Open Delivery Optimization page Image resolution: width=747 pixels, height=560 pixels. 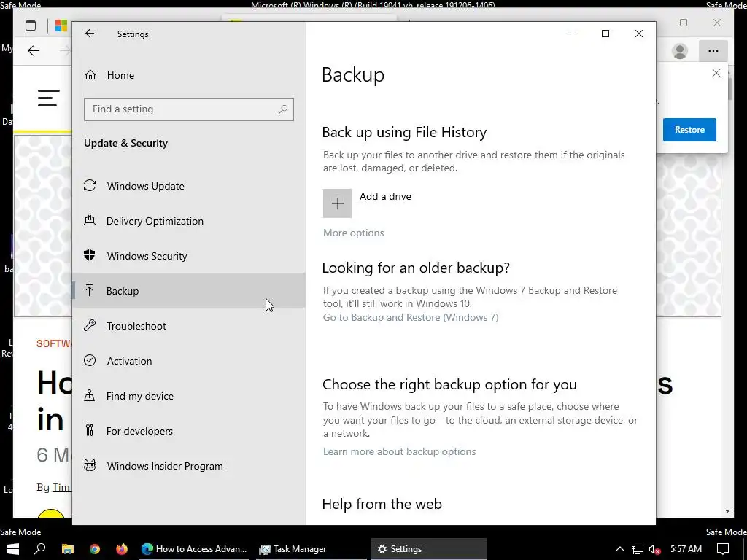click(x=189, y=221)
